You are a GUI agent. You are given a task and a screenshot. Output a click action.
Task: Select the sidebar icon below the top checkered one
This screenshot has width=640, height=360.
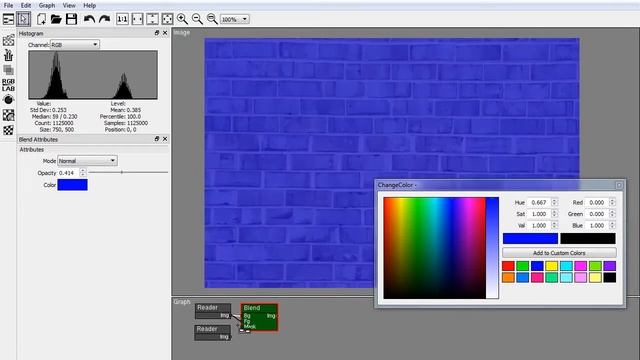[8, 55]
